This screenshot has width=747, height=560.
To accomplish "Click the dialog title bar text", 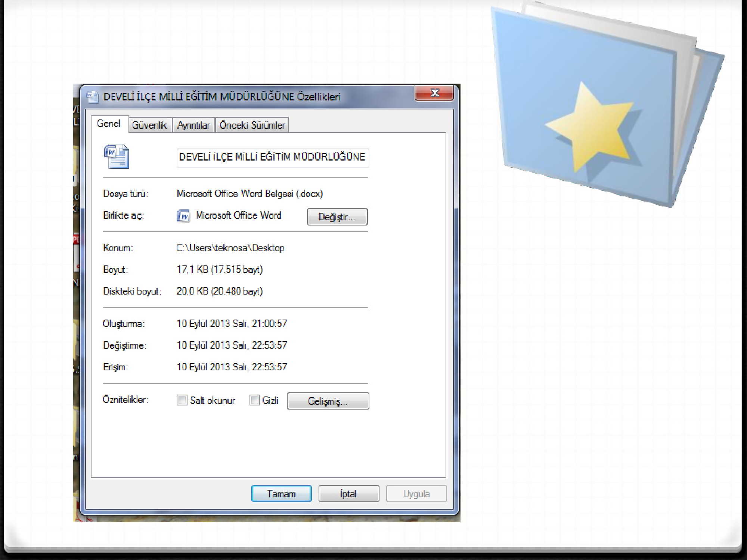I will [222, 97].
